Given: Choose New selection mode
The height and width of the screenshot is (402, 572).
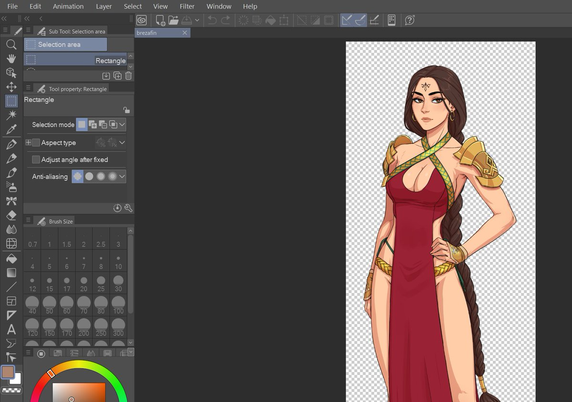Looking at the screenshot, I should pyautogui.click(x=82, y=125).
